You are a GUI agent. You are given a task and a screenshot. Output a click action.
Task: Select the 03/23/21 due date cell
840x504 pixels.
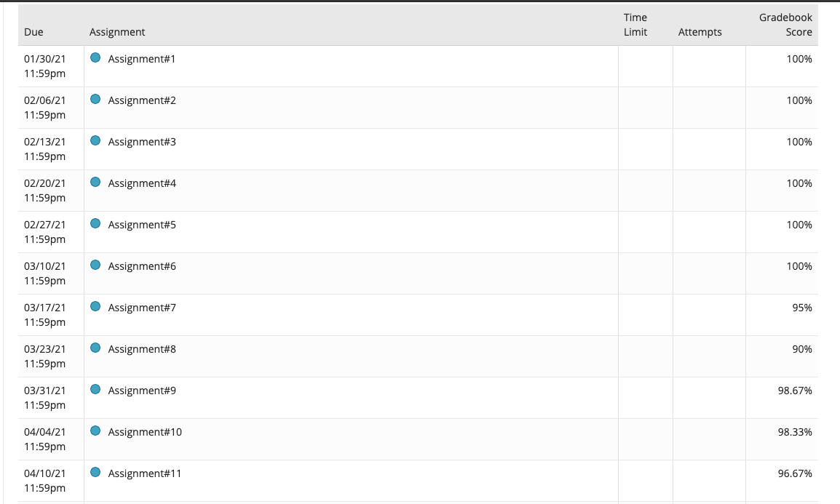coord(44,356)
